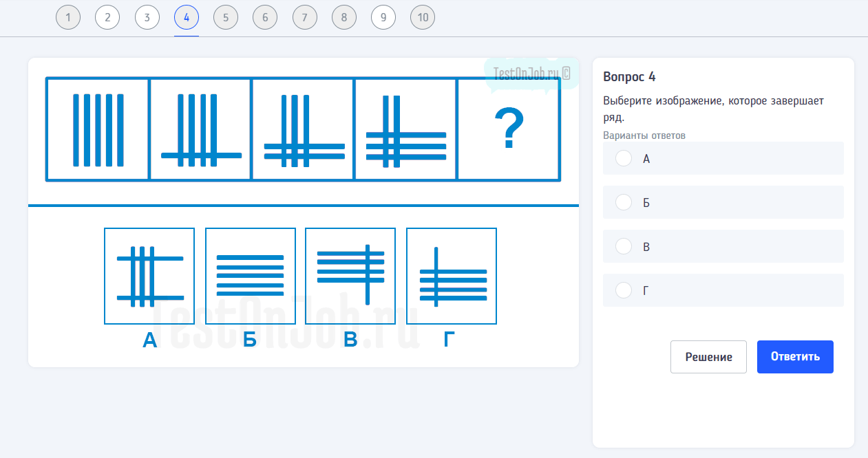The image size is (868, 458).
Task: Click answer image Б with five horizontal lines
Action: tap(251, 276)
